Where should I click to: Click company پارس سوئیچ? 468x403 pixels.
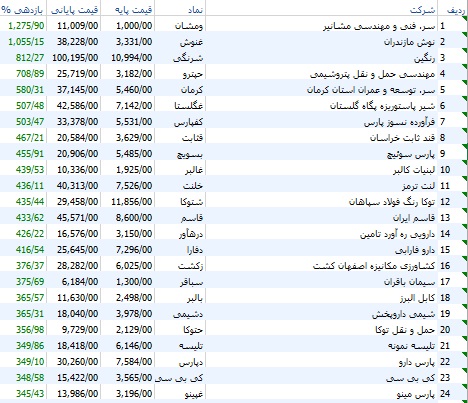pos(411,154)
